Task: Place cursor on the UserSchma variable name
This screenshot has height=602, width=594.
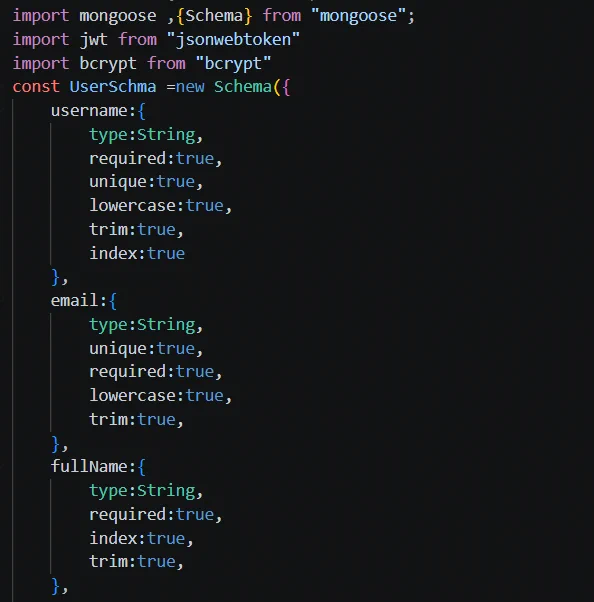Action: pyautogui.click(x=113, y=87)
